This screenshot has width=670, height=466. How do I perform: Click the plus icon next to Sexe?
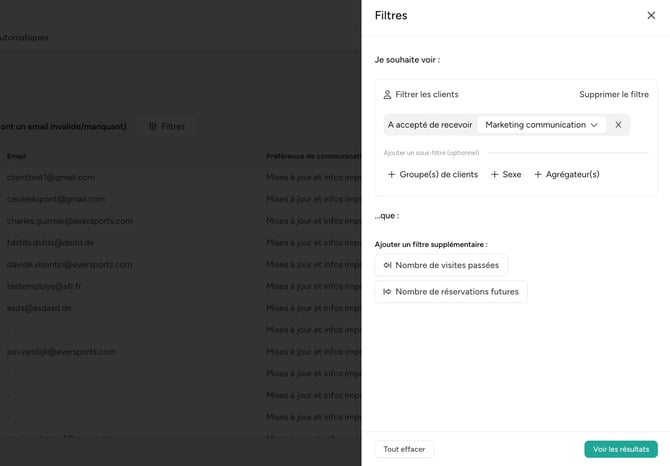[x=494, y=174]
